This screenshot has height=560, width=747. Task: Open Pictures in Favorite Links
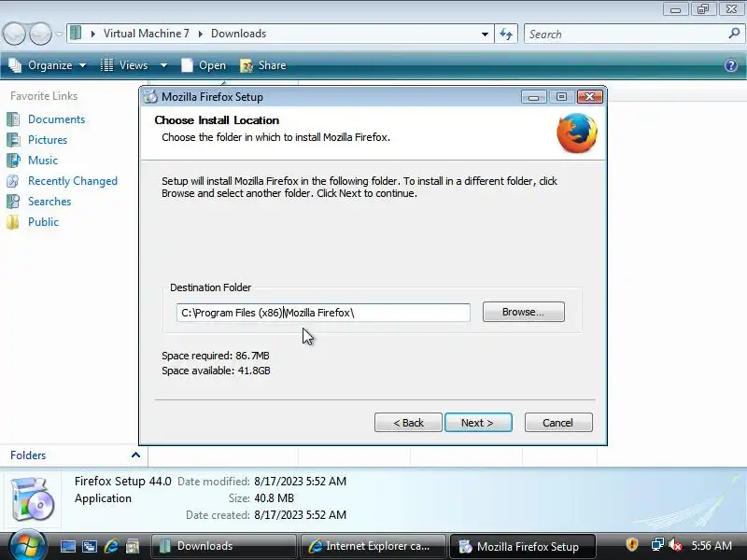tap(48, 139)
